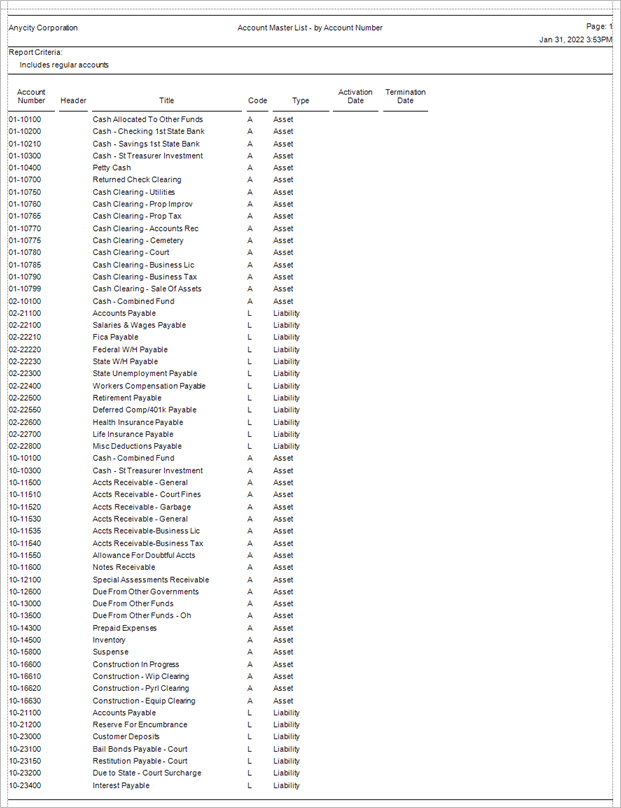
Task: Click the Inventory row title
Action: pyautogui.click(x=109, y=640)
